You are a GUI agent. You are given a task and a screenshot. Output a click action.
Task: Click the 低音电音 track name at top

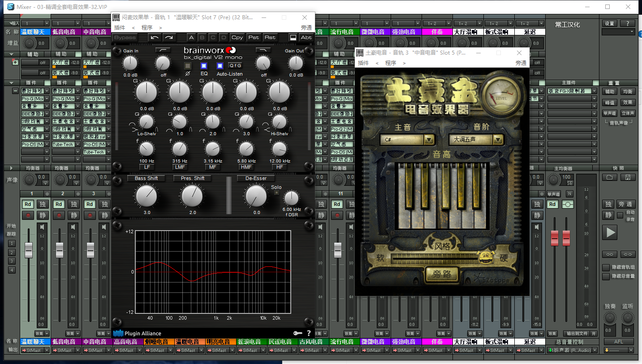[66, 32]
